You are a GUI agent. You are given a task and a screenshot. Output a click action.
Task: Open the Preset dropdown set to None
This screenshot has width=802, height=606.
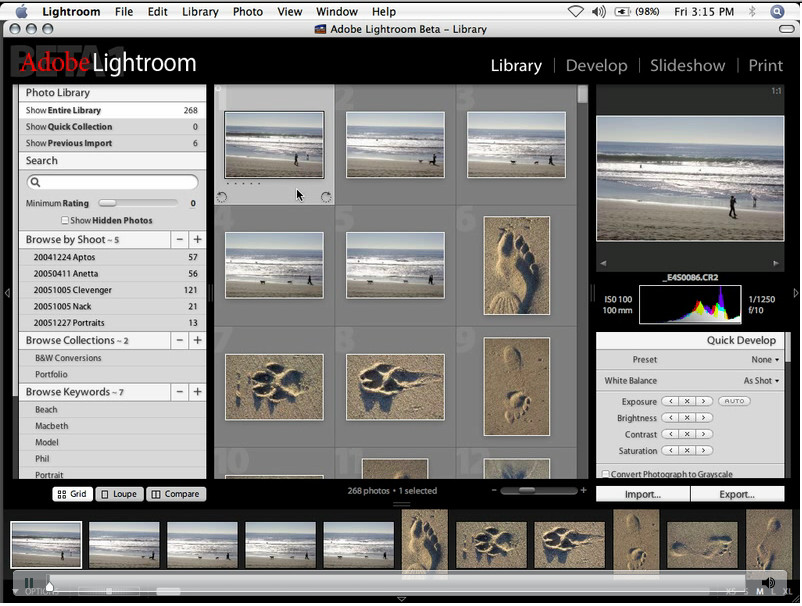coord(765,360)
